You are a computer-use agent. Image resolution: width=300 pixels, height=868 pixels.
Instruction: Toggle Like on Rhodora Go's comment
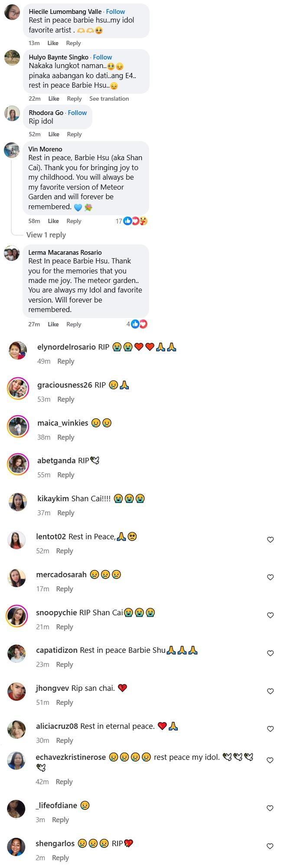pos(54,134)
